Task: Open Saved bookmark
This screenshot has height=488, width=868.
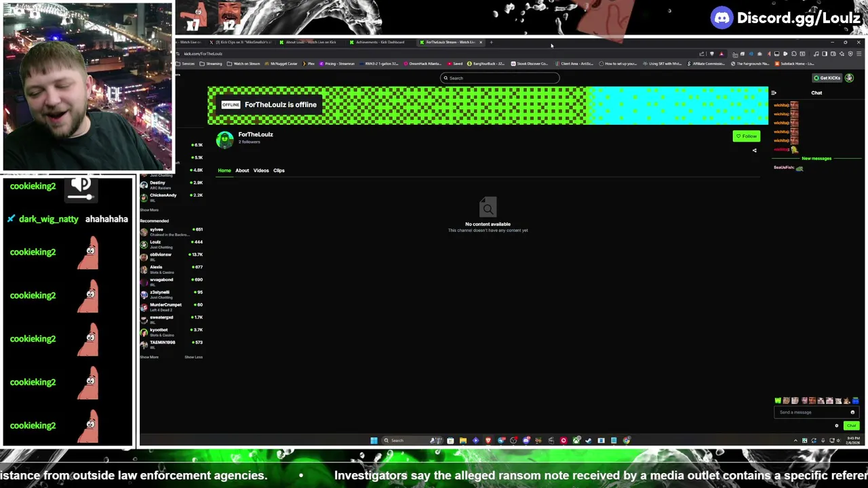Action: 455,64
